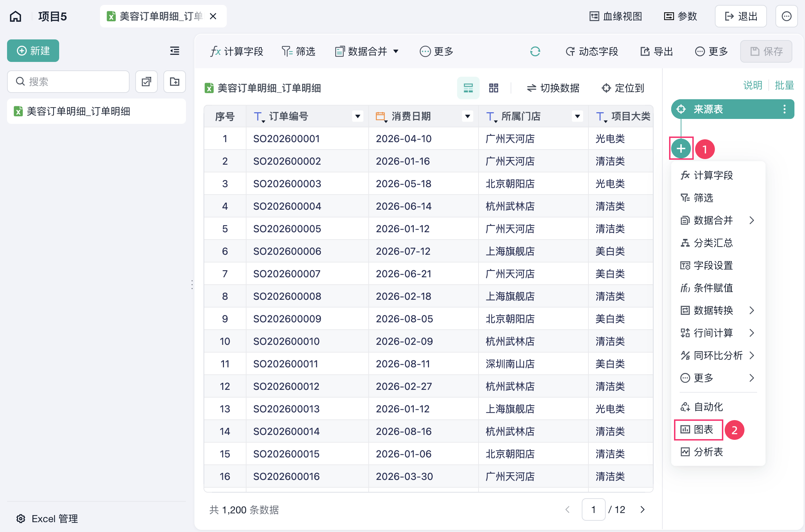Viewport: 805px width, 532px height.
Task: Choose 条件赋值 from the step menu
Action: [x=718, y=288]
